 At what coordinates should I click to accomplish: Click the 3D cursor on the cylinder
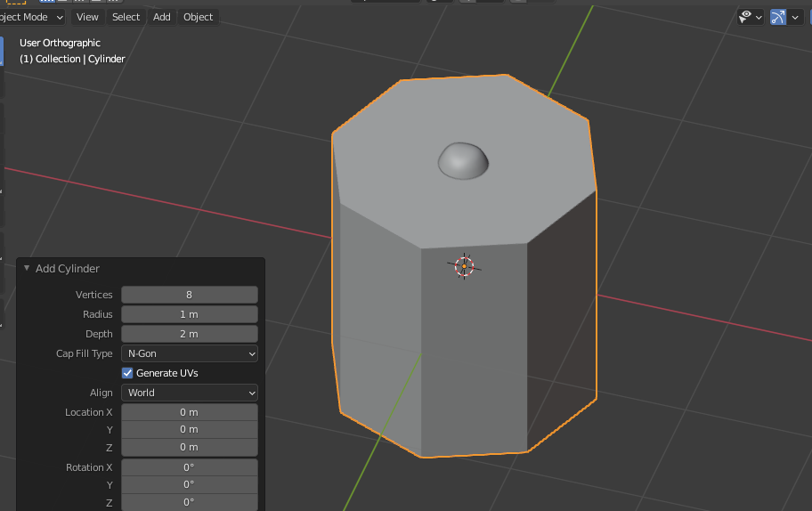coord(464,266)
